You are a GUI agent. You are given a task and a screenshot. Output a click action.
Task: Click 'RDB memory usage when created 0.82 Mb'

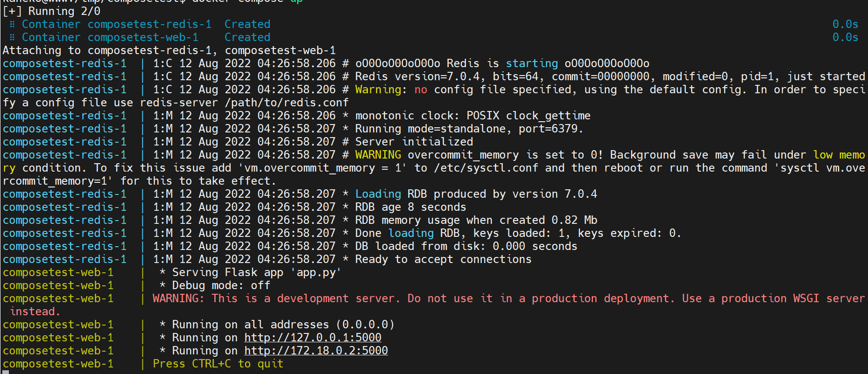click(476, 220)
